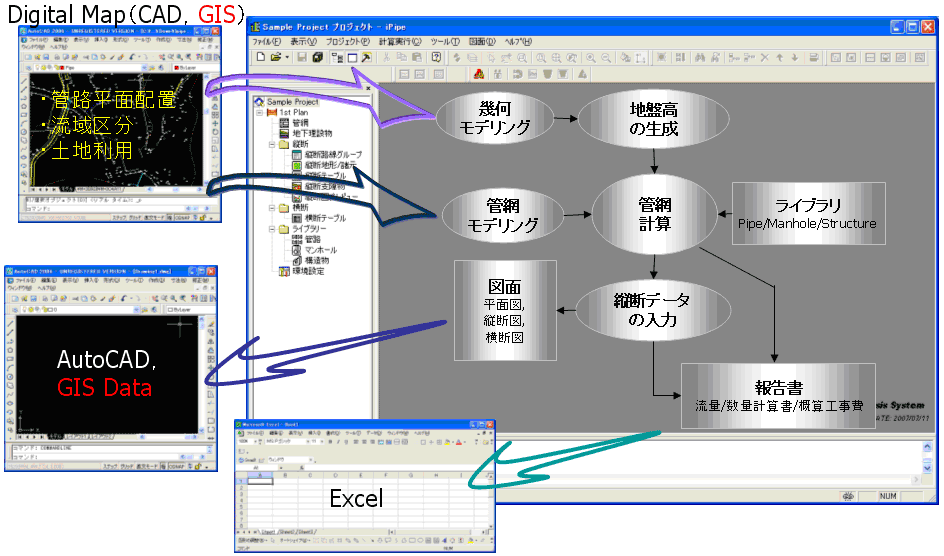Toggle OSNAP in upper AutoCAD status bar

182,218
